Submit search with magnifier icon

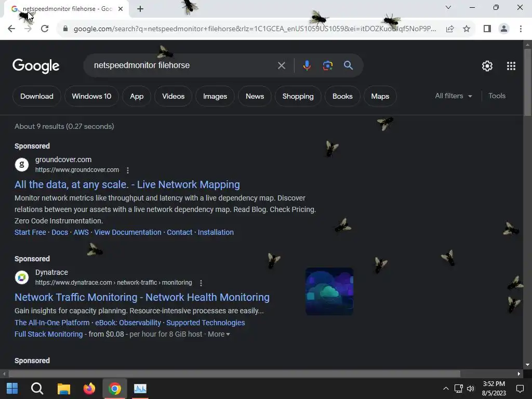coord(348,65)
